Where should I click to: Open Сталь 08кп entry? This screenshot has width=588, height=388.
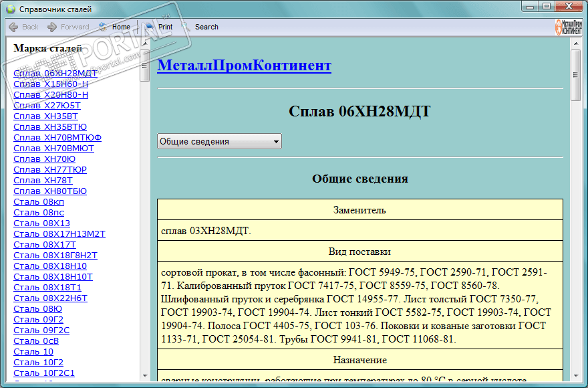39,202
